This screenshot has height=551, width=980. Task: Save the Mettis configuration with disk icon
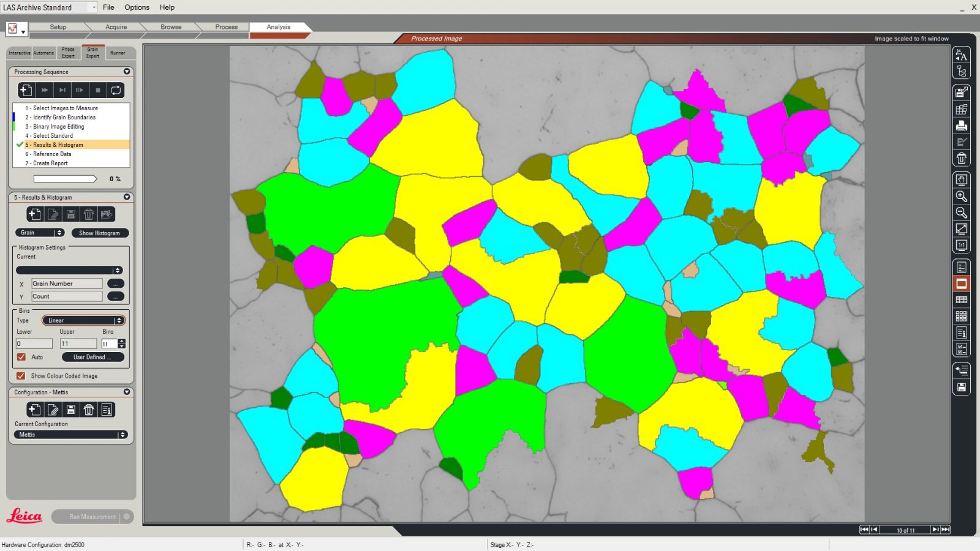click(71, 410)
